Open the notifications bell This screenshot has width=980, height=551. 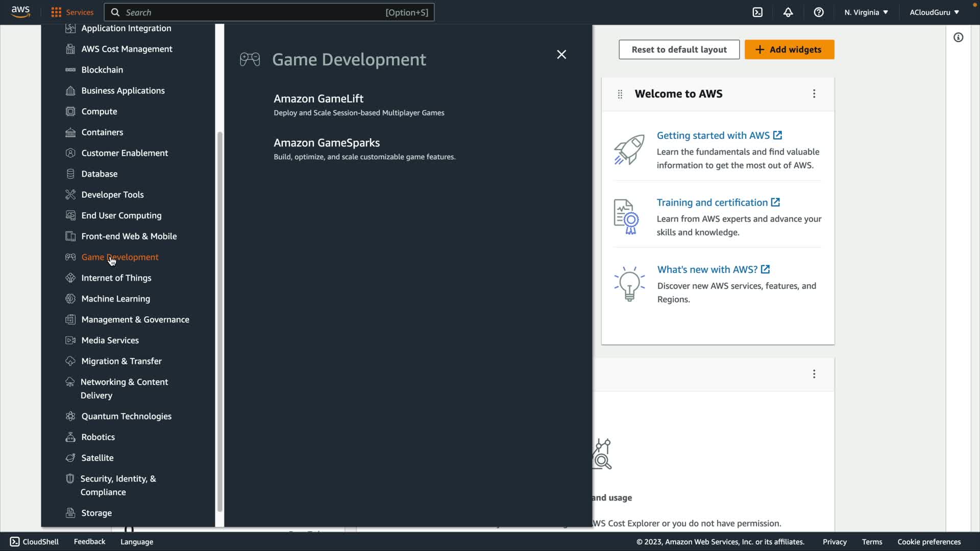pyautogui.click(x=788, y=12)
